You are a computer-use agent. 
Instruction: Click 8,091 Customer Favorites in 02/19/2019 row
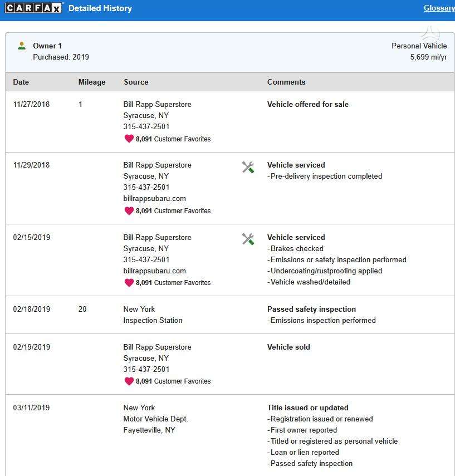pos(173,381)
